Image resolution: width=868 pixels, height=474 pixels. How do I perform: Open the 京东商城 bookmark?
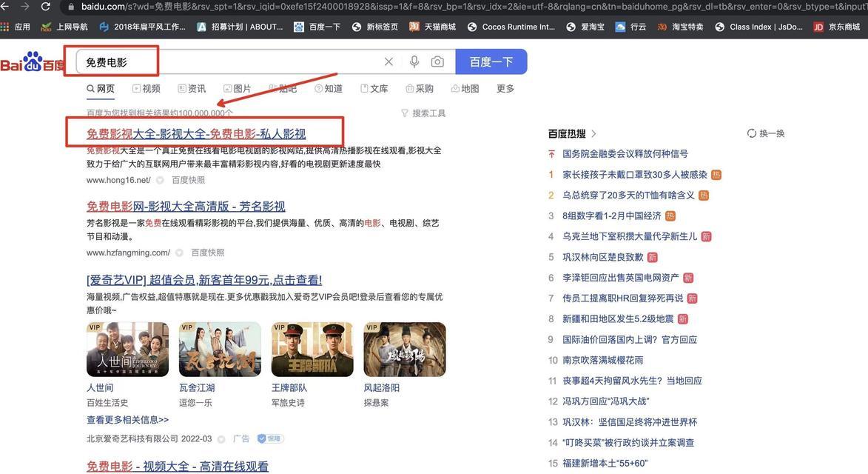point(836,27)
